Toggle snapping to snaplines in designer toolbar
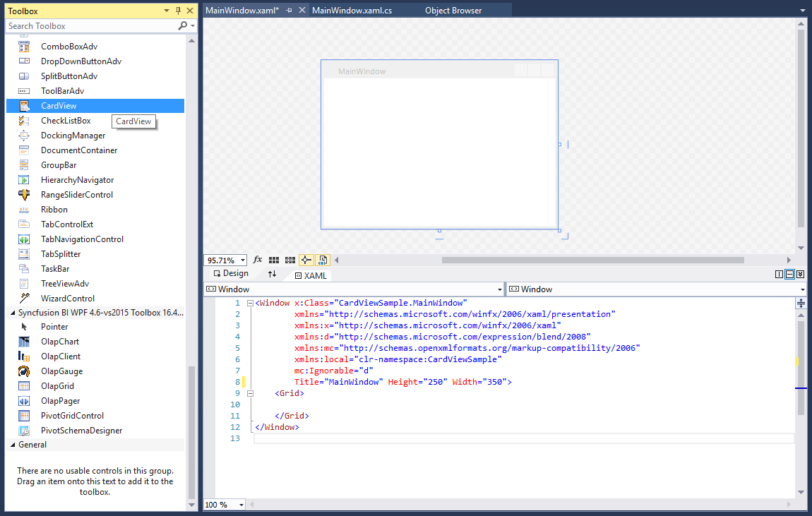Screen dimensions: 812x516 tap(306, 260)
